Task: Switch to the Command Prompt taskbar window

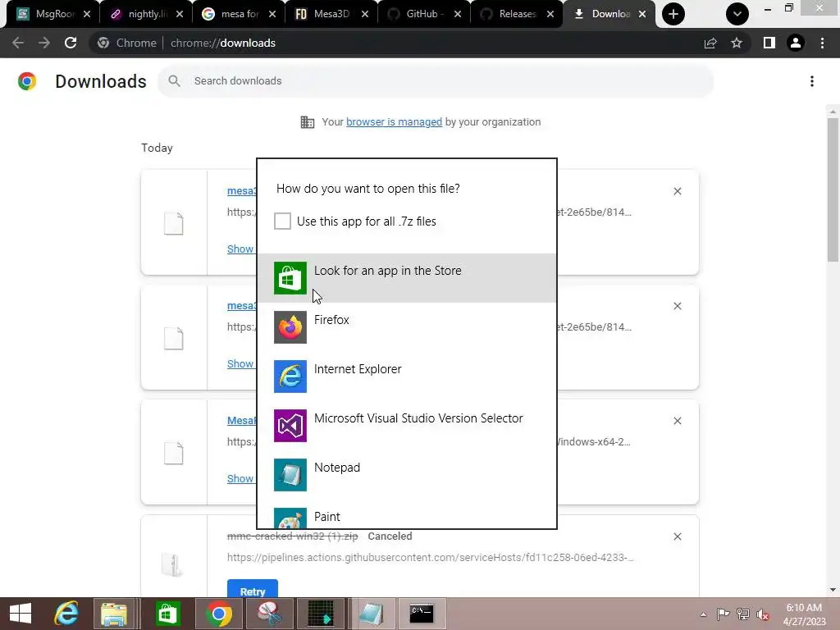Action: 422,614
